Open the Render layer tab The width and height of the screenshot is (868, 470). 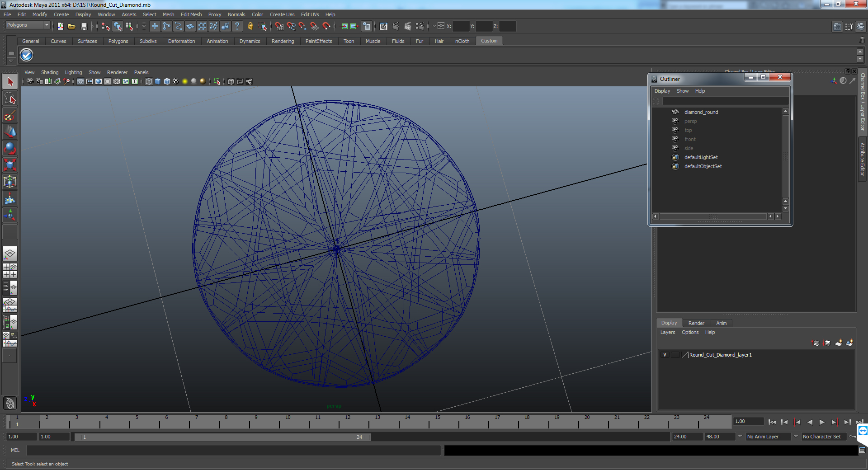tap(696, 323)
